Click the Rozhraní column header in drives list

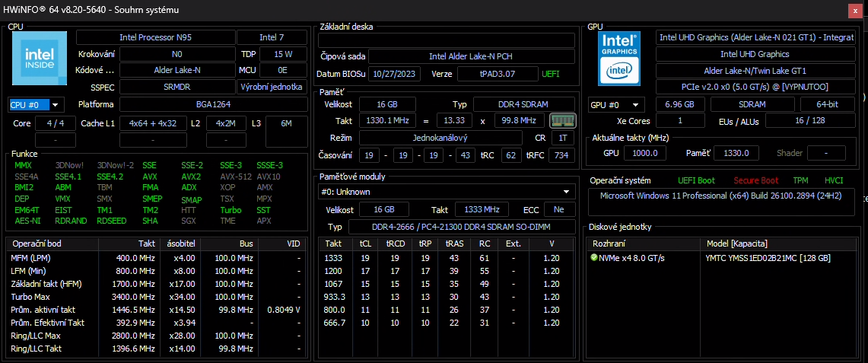point(643,244)
